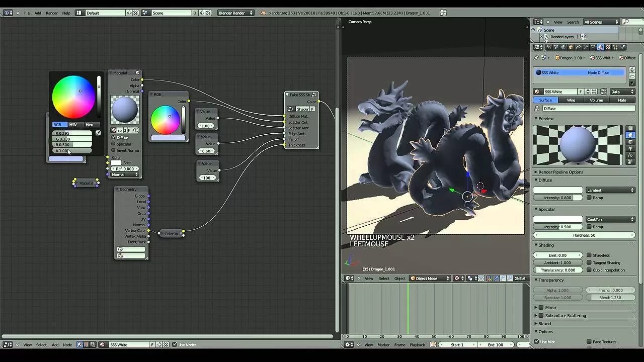Click the rotate manipulator icon
The width and height of the screenshot is (644, 362).
pyautogui.click(x=503, y=278)
